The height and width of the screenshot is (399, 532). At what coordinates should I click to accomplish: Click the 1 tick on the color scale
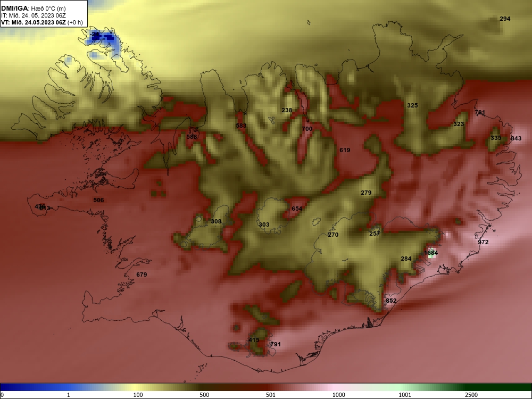click(69, 395)
